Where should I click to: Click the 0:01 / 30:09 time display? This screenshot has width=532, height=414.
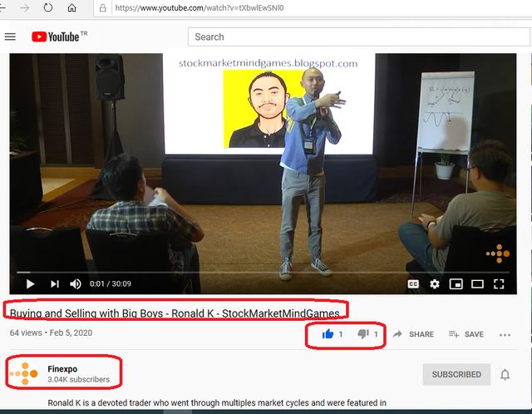[x=111, y=283]
